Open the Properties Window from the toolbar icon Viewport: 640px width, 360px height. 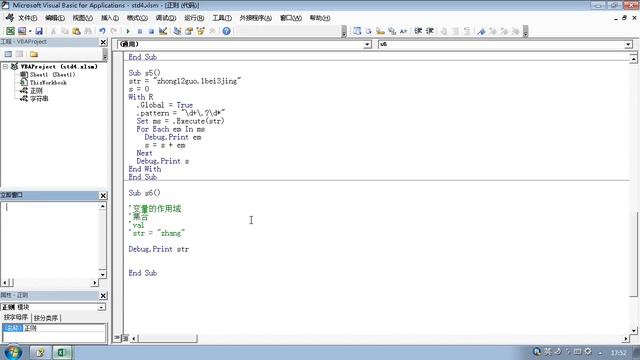click(189, 31)
